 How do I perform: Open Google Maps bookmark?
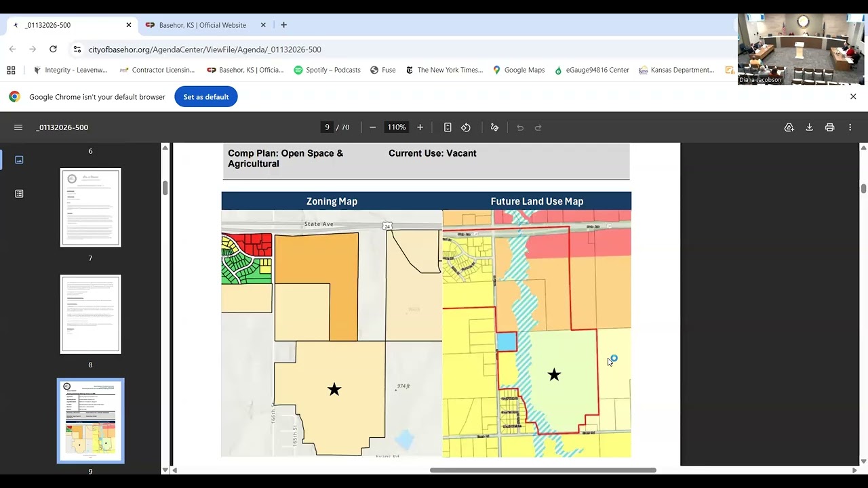click(519, 70)
